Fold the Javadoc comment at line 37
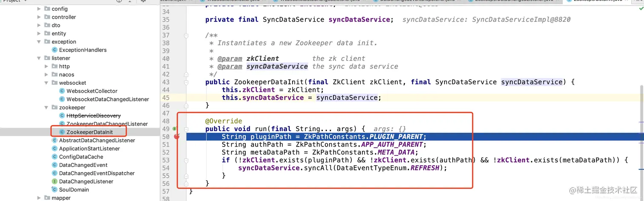The width and height of the screenshot is (644, 201). pos(186,36)
